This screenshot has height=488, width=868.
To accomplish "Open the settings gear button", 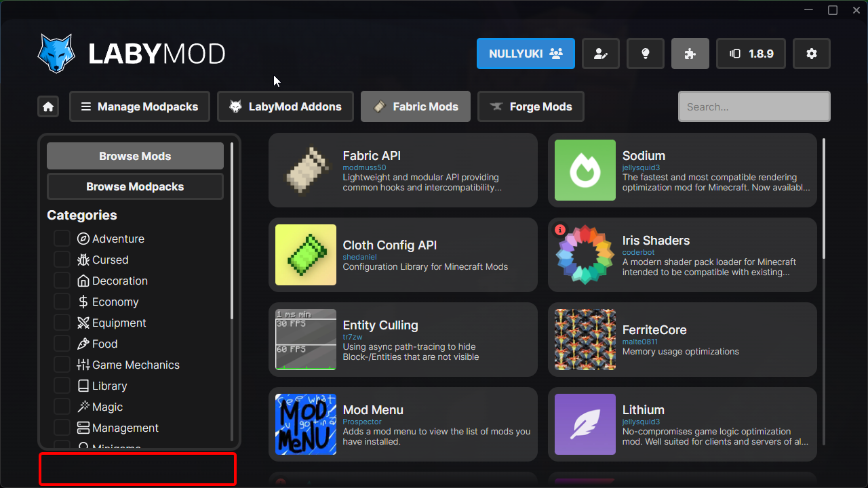I will coord(812,54).
